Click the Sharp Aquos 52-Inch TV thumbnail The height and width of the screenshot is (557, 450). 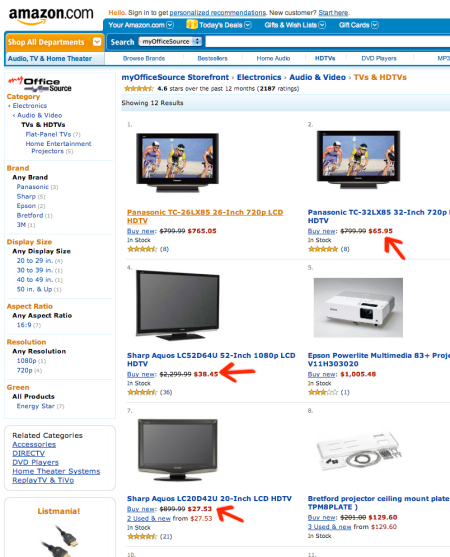[177, 304]
